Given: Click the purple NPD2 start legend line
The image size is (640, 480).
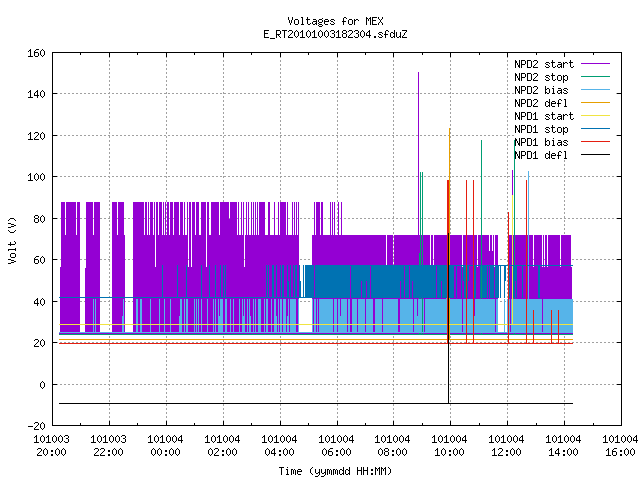Looking at the screenshot, I should point(595,64).
